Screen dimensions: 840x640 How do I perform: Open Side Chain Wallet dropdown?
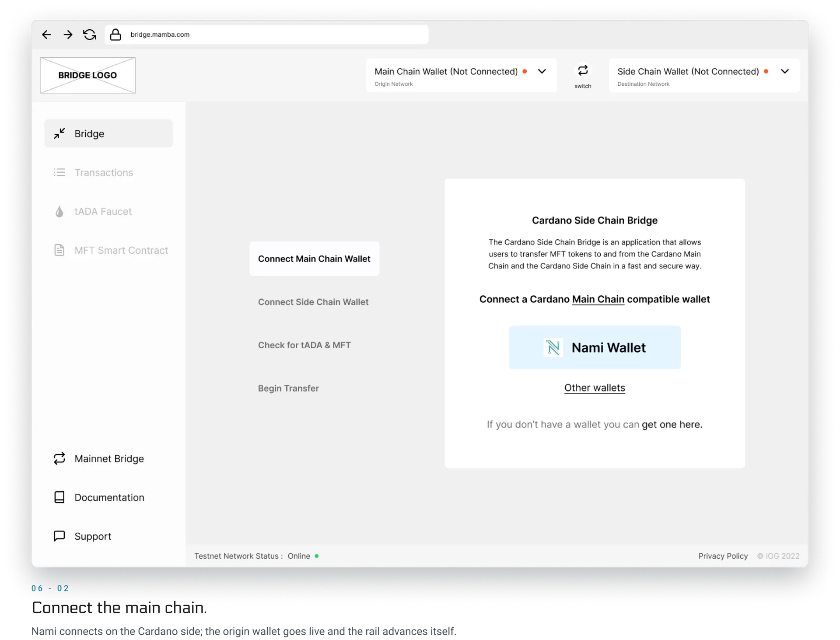tap(704, 75)
